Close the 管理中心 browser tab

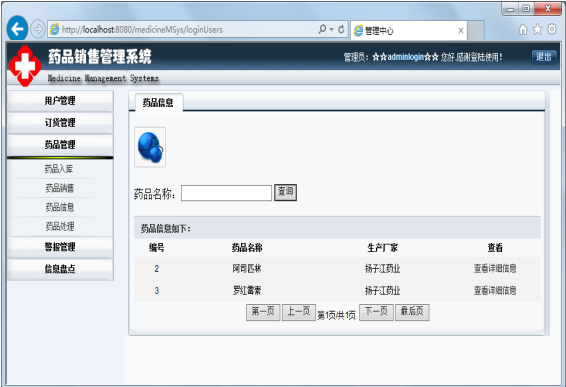click(461, 30)
